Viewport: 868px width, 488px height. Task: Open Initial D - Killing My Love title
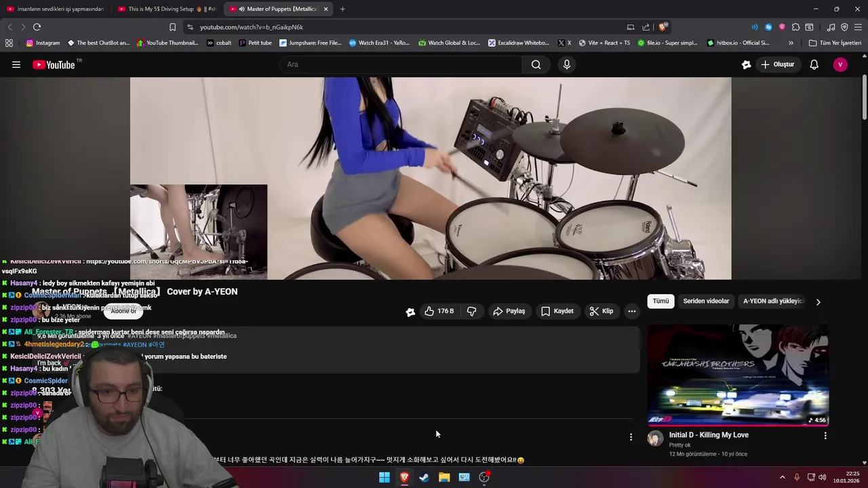click(709, 435)
